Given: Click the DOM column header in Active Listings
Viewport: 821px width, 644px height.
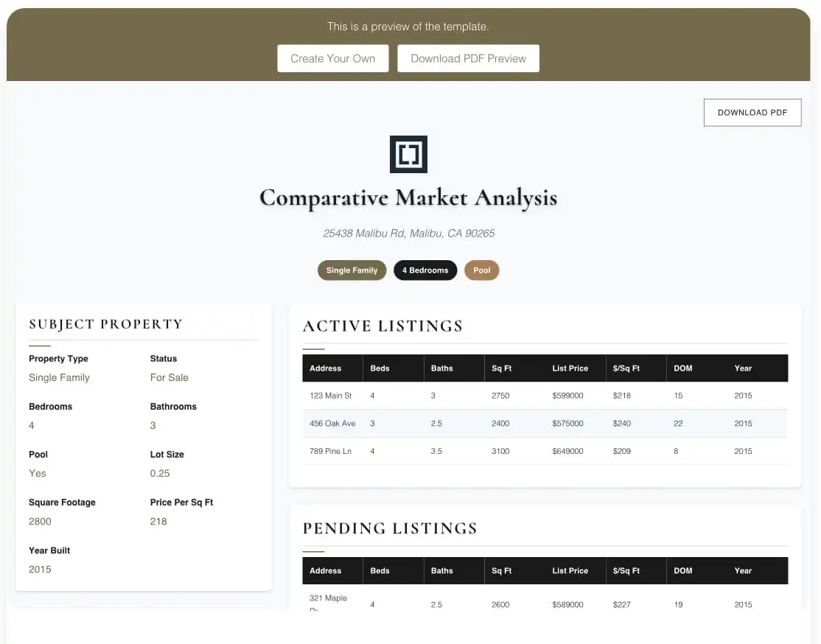Looking at the screenshot, I should [x=682, y=368].
